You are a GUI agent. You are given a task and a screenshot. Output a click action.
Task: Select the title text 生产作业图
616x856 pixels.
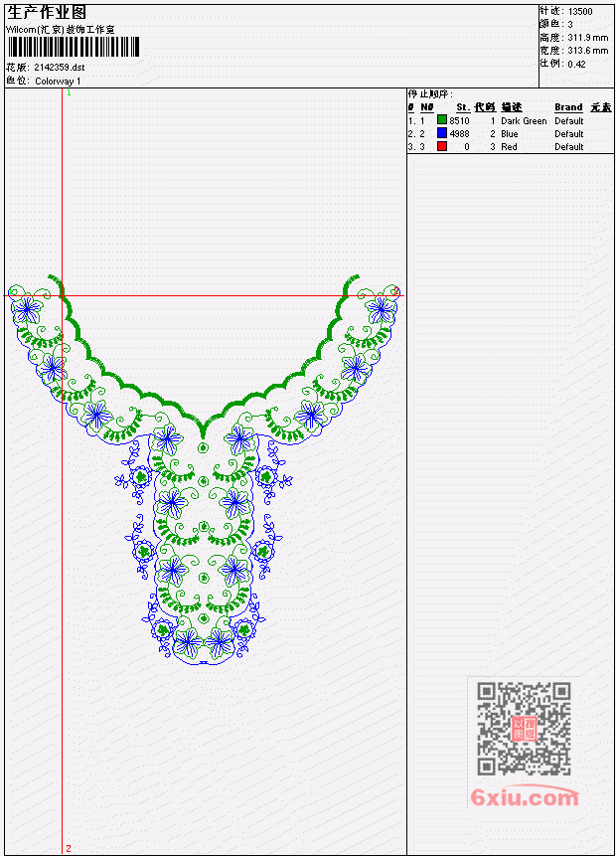[47, 13]
